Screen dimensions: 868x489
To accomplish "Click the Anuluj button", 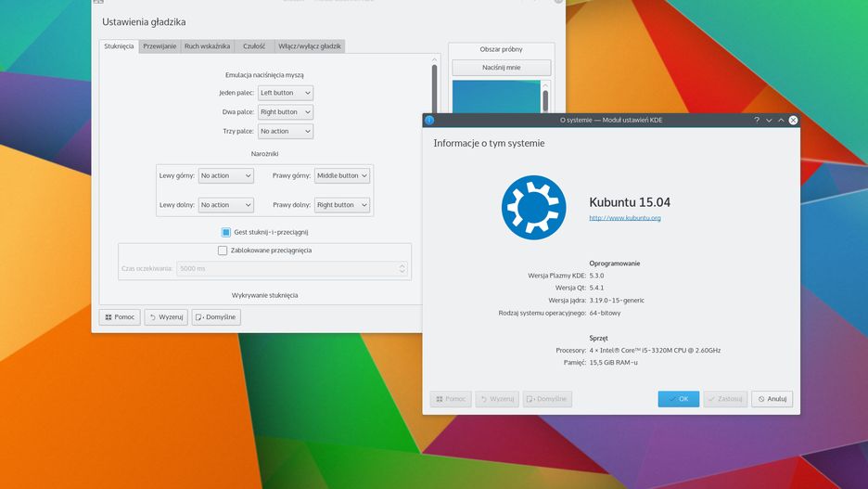I will click(772, 399).
